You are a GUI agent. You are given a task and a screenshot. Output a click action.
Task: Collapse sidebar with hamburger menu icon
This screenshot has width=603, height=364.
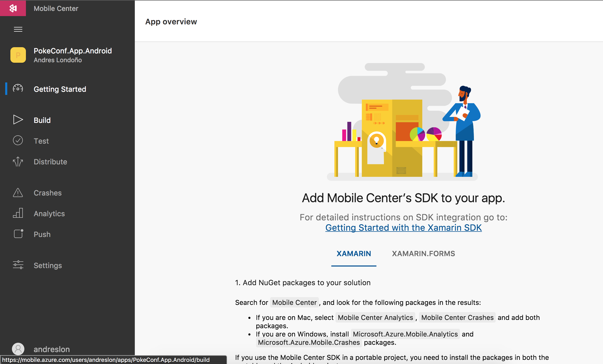point(18,29)
